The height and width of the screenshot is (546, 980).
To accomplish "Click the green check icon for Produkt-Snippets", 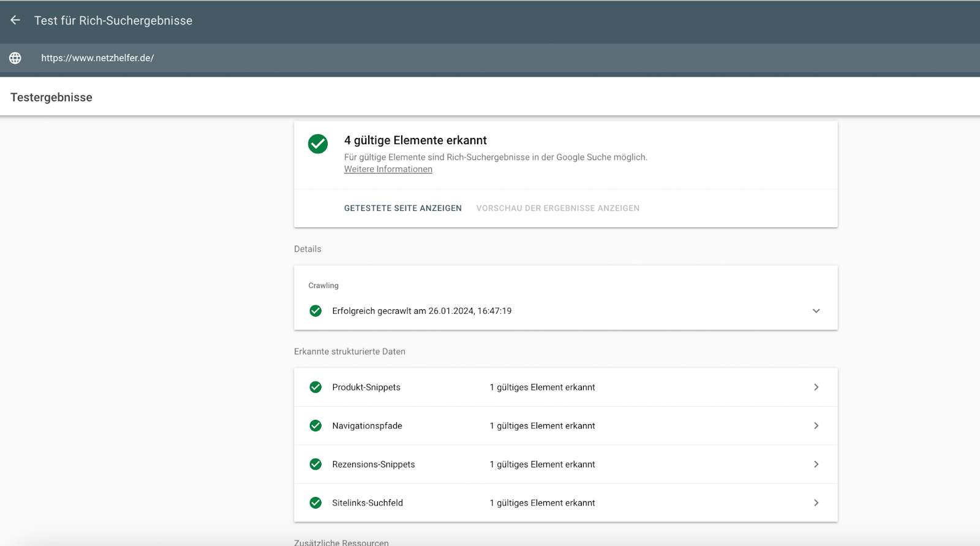I will point(315,387).
